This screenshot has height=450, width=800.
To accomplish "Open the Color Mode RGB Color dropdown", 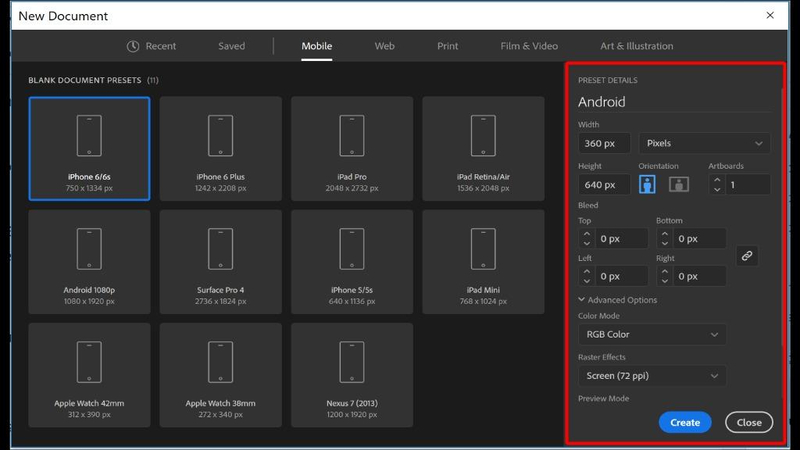I will [652, 335].
